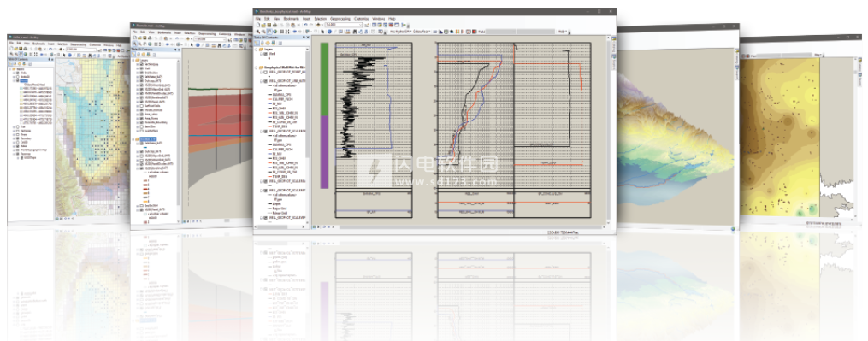Toggle SurfaceData checkbox in cross-section window
The width and height of the screenshot is (868, 341).
pyautogui.click(x=141, y=106)
